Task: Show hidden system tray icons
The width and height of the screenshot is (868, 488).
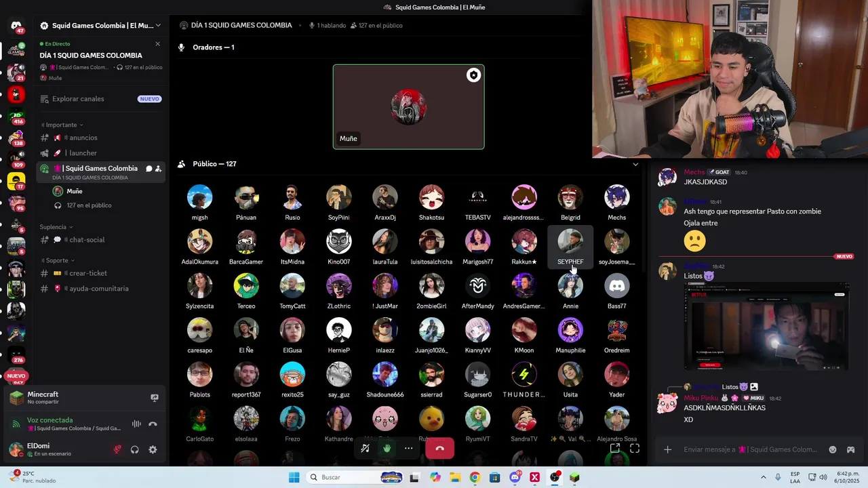Action: (764, 477)
